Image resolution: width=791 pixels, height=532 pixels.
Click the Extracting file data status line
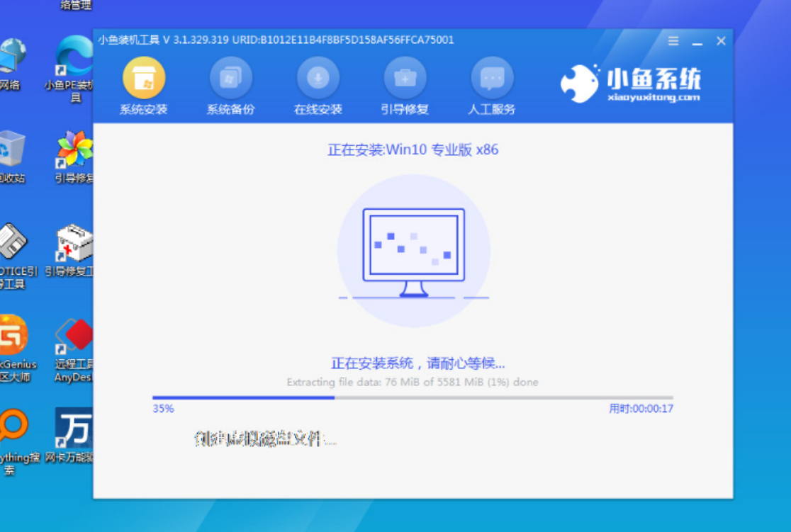(x=412, y=383)
